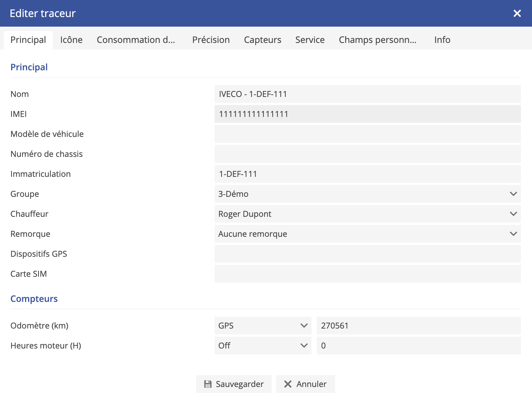This screenshot has height=404, width=532.
Task: Open the Consommation tab
Action: tap(136, 40)
